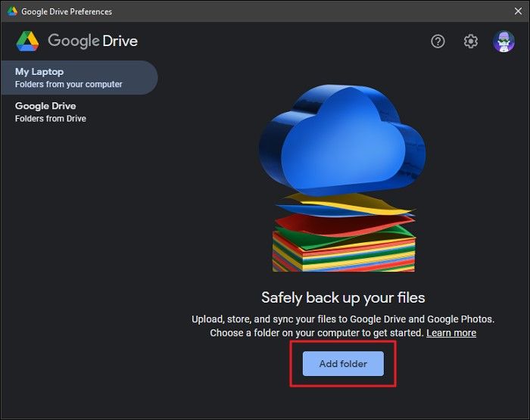Click the empty sidebar area below Google Drive tab

[78, 265]
